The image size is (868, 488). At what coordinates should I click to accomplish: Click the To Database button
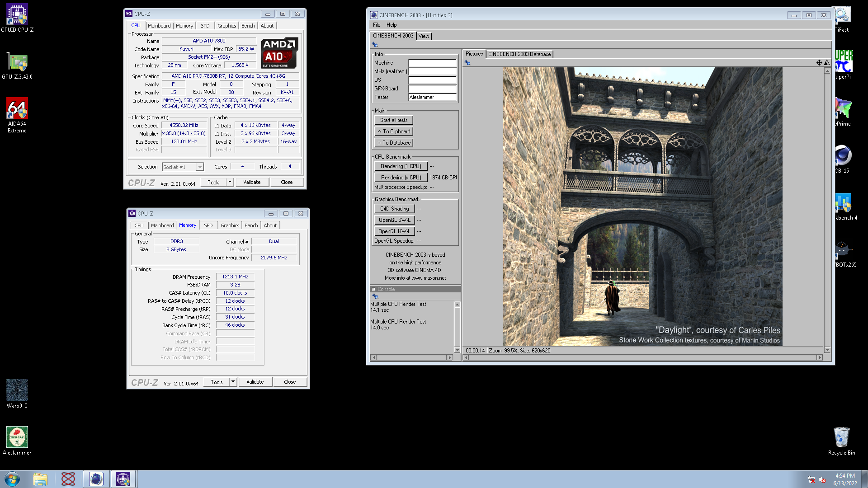click(394, 143)
